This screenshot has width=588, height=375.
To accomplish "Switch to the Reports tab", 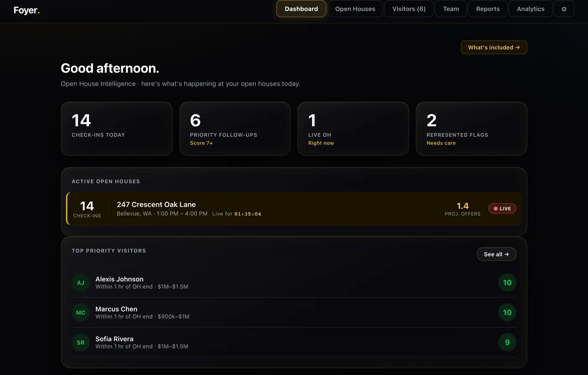I will pos(488,9).
